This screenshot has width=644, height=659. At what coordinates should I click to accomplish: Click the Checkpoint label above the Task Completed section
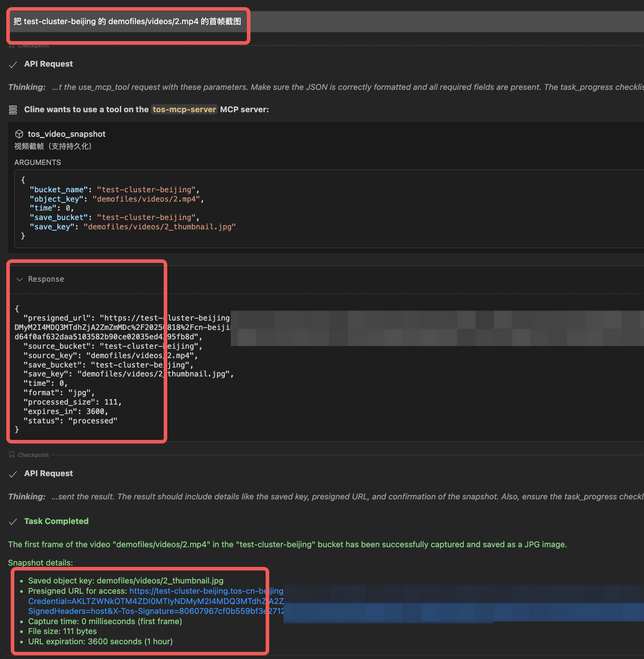33,455
